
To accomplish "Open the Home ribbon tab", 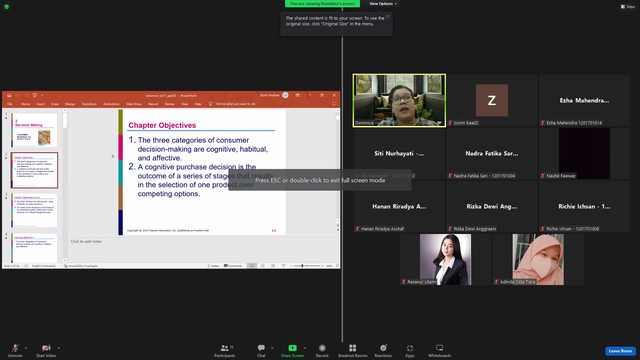I will [x=25, y=104].
